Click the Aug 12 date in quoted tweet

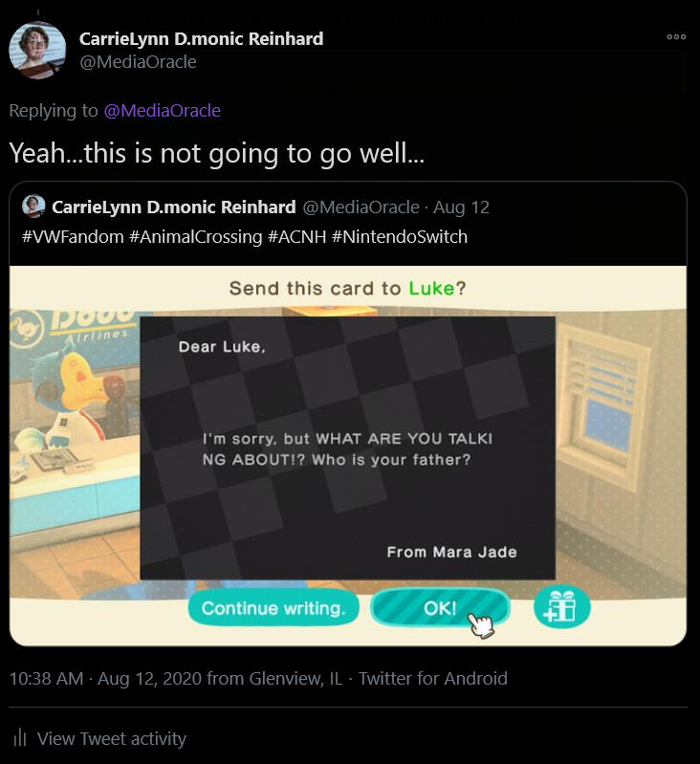[461, 207]
